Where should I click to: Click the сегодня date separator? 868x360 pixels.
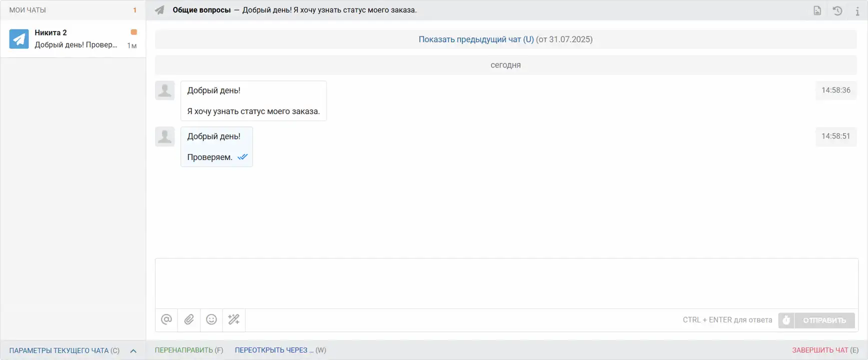point(505,65)
